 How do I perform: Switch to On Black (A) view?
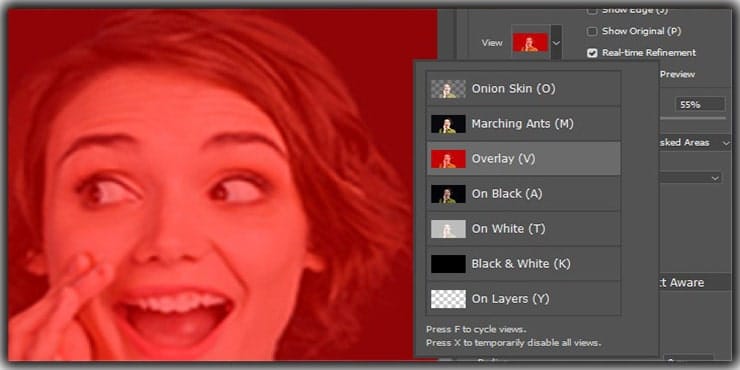[523, 193]
